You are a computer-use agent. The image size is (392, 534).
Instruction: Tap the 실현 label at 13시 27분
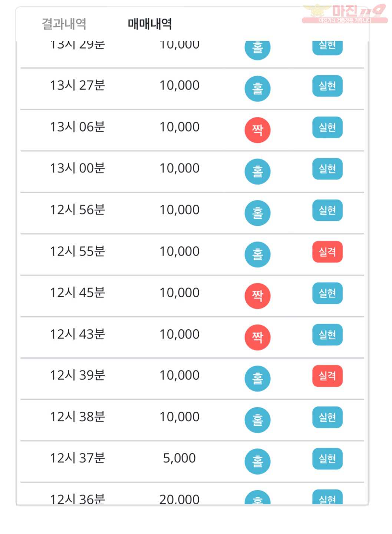tap(327, 86)
